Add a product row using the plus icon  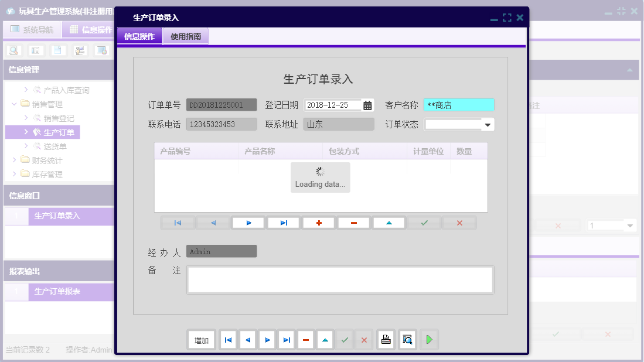point(318,223)
